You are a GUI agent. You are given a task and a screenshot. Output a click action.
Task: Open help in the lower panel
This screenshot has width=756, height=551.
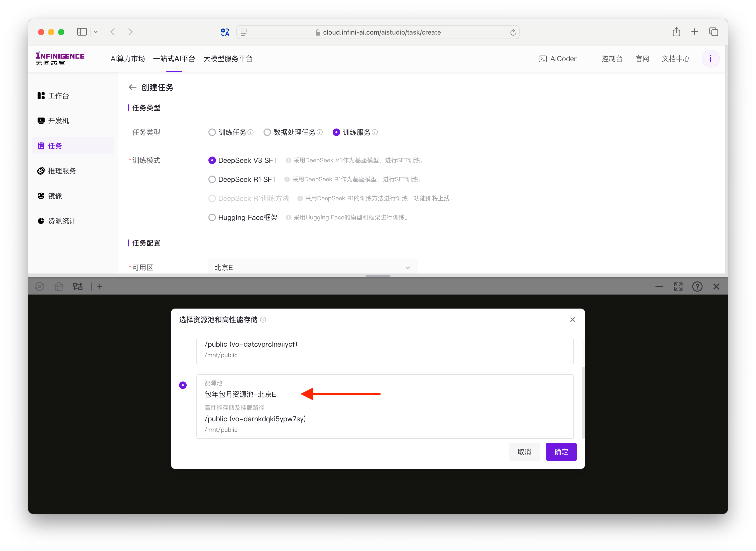tap(697, 287)
